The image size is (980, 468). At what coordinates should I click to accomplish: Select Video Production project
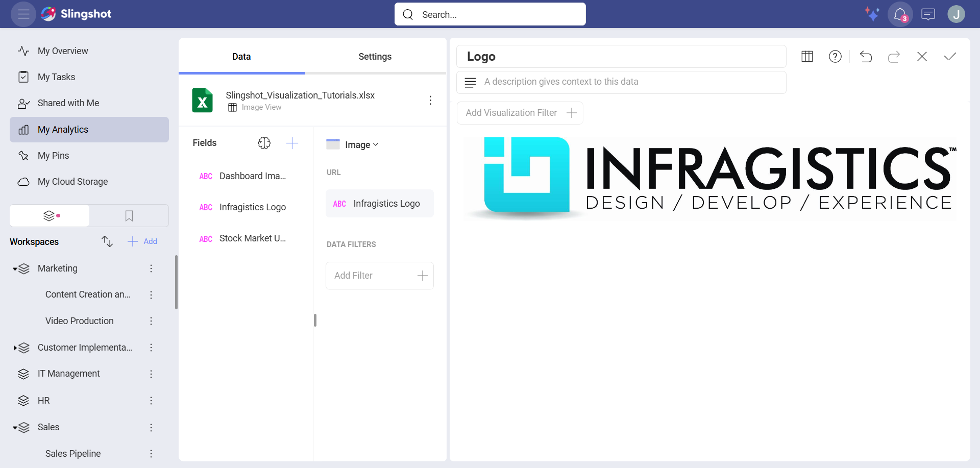pyautogui.click(x=80, y=321)
